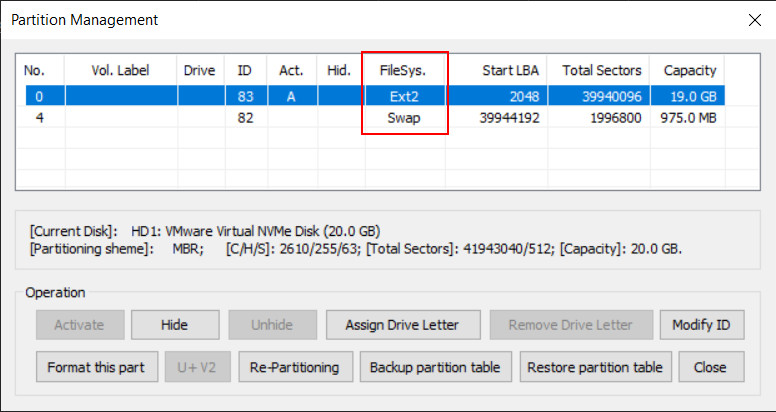776x412 pixels.
Task: Click Capacity value 975.0 MB
Action: point(688,117)
